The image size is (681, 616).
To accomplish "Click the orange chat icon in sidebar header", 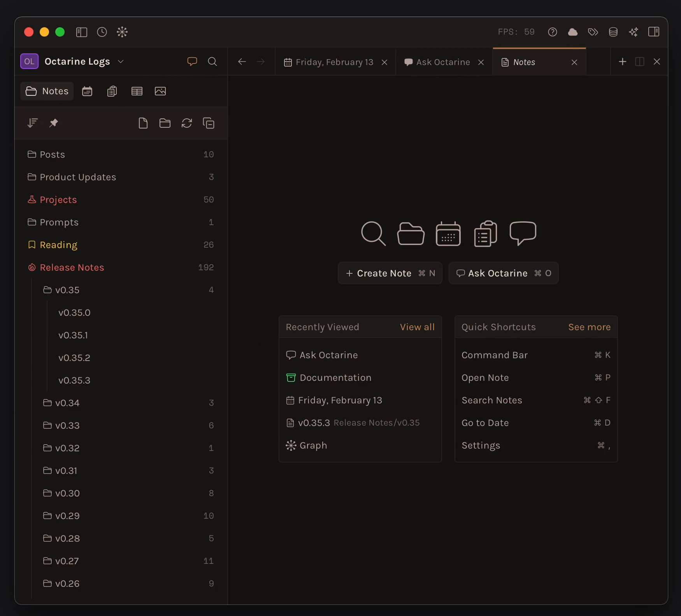I will tap(192, 62).
